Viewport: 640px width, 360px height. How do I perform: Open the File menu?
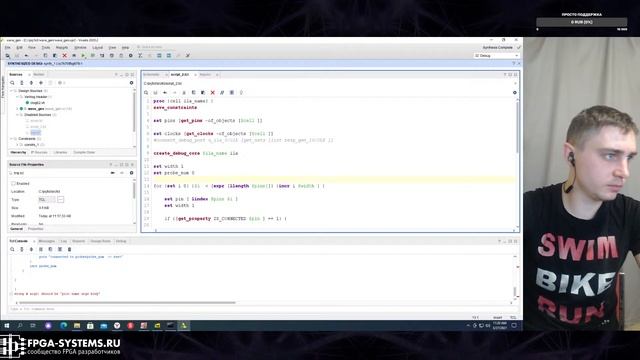(7, 48)
